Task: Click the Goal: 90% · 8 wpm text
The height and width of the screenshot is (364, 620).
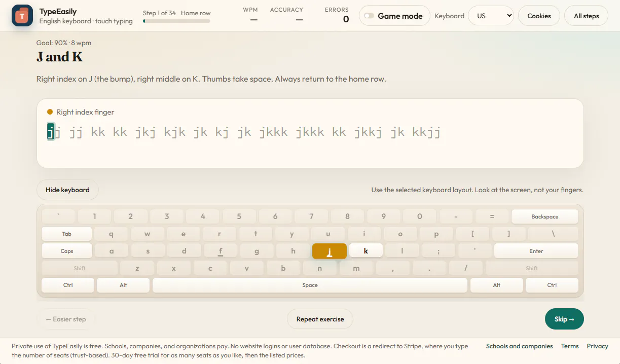Action: [x=64, y=43]
